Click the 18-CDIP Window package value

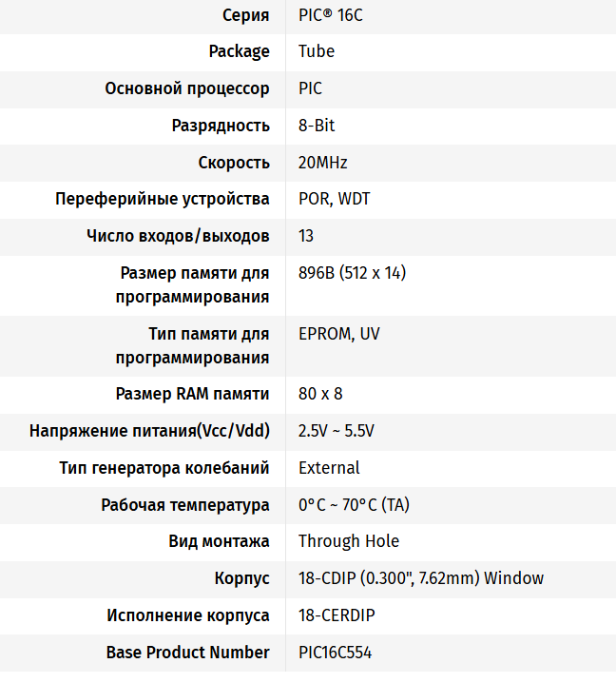421,578
